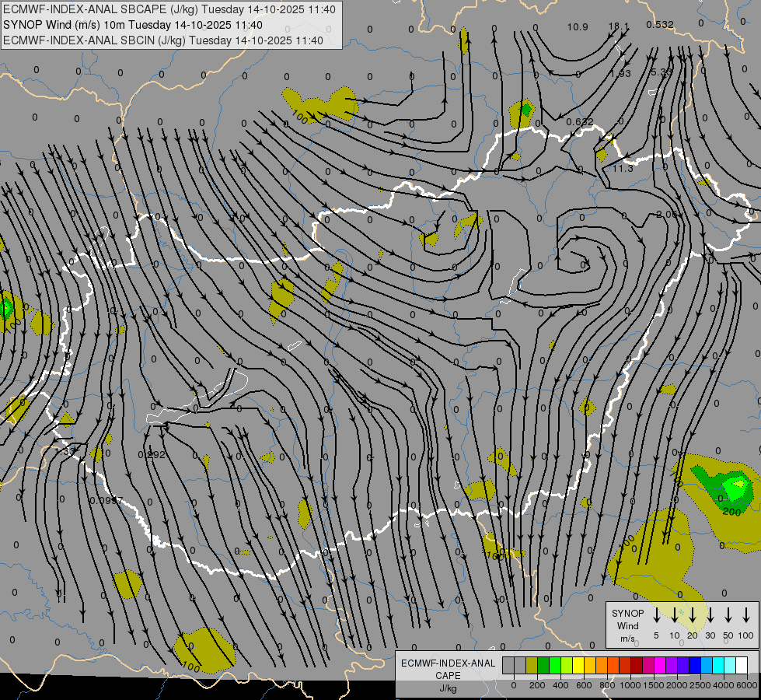
Task: Pick the bright green CAPE legend swatch
Action: tap(555, 665)
